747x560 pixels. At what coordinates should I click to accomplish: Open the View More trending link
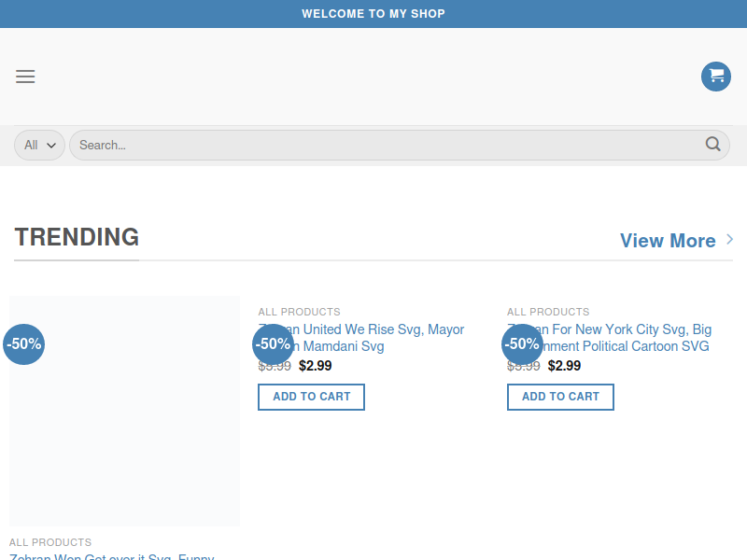point(668,241)
